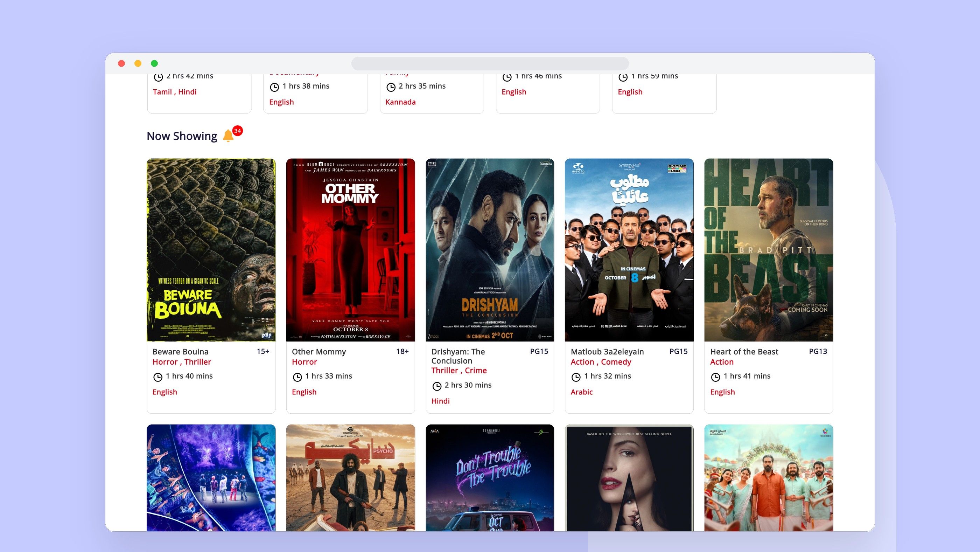Click clock icon beside 2 hrs 35 mins
Viewport: 980px width, 552px height.
coord(391,87)
